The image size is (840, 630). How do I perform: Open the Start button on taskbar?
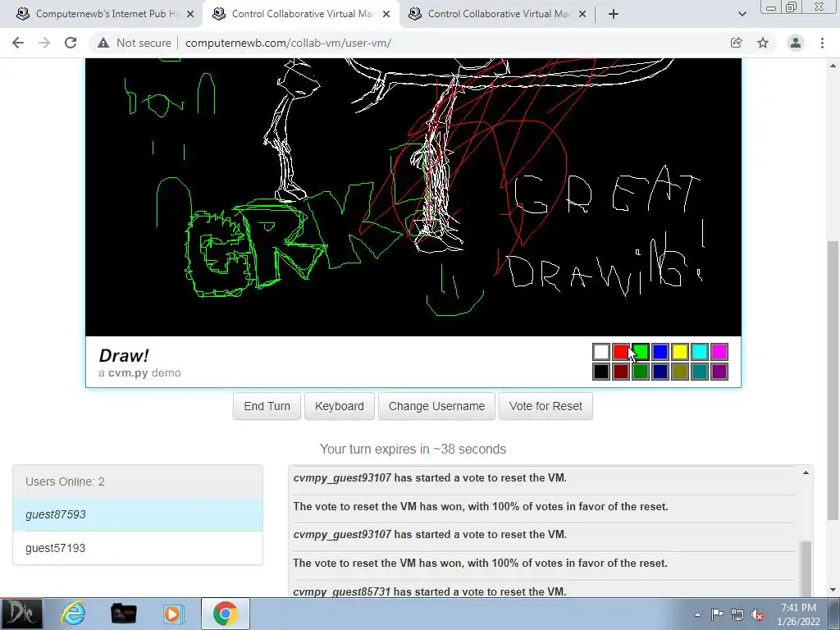21,614
